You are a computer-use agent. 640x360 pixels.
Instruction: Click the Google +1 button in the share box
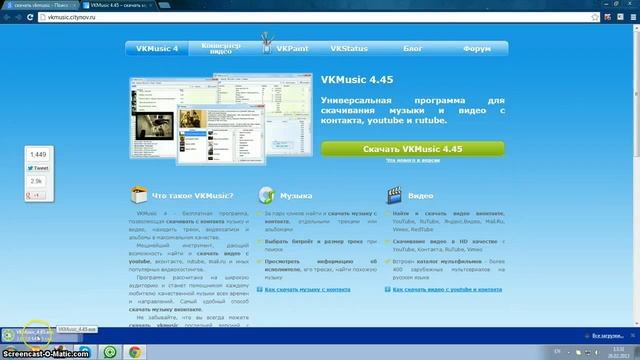pyautogui.click(x=36, y=196)
